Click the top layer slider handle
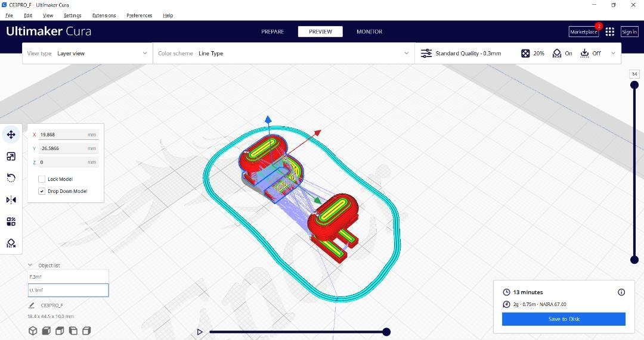Screen dimensions: 644x340 coord(634,85)
